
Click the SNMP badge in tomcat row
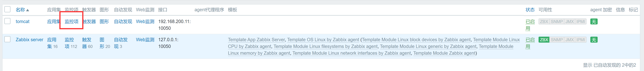557,22
